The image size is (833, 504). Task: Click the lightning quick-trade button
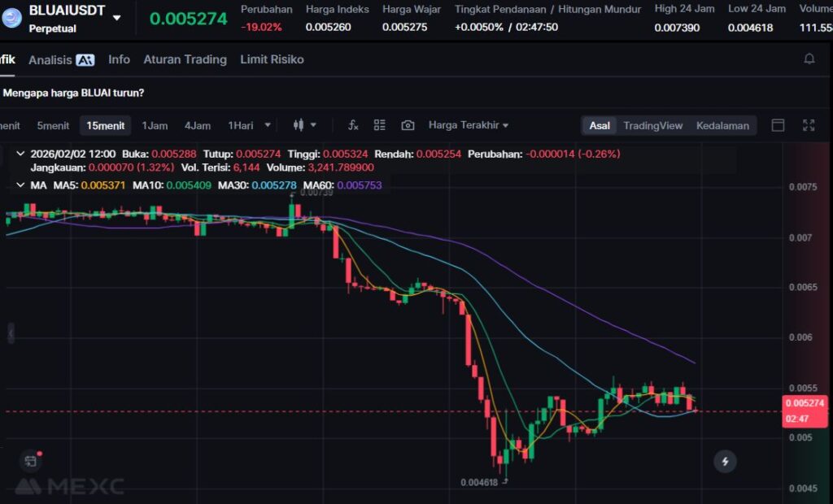[x=724, y=462]
